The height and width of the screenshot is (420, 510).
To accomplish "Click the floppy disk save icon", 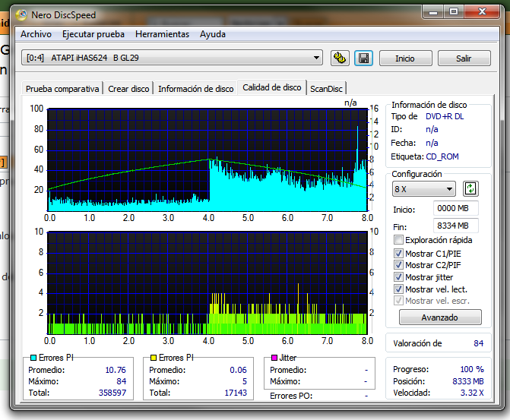I will click(x=363, y=58).
